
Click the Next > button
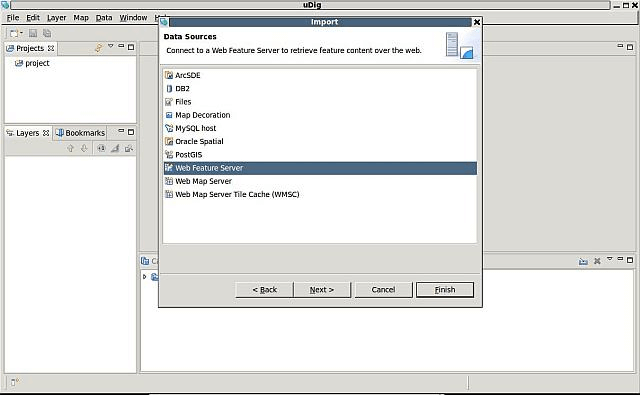(322, 290)
